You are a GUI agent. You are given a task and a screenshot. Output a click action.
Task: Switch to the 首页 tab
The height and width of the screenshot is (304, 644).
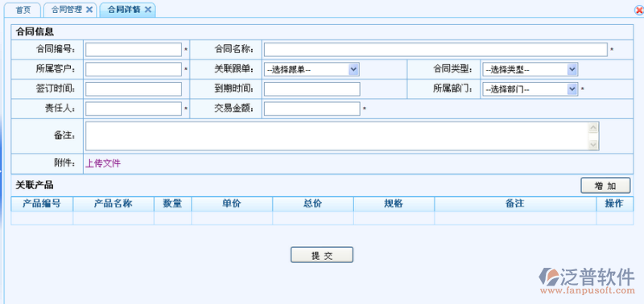point(23,10)
